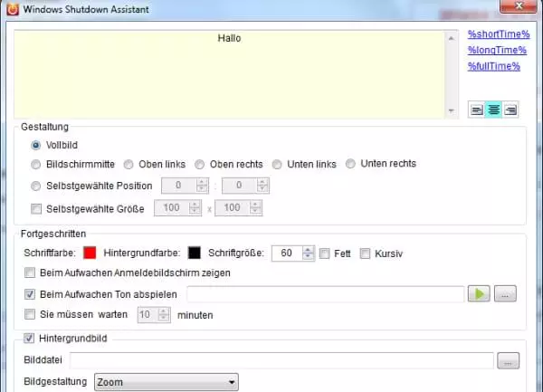Choose Oben rechts position

click(199, 164)
